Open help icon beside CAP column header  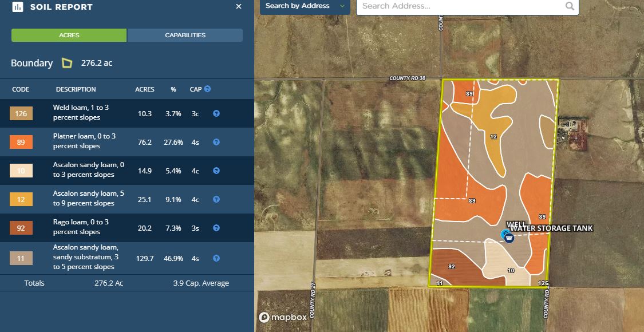[207, 89]
